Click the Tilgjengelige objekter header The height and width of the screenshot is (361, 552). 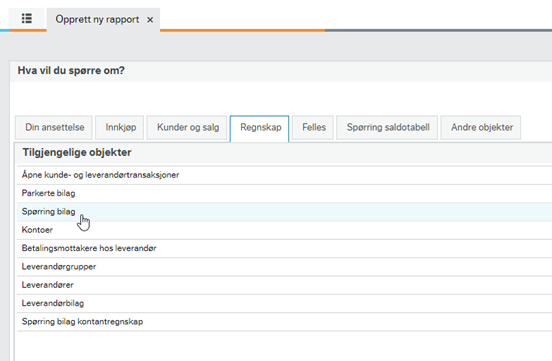[x=77, y=153]
